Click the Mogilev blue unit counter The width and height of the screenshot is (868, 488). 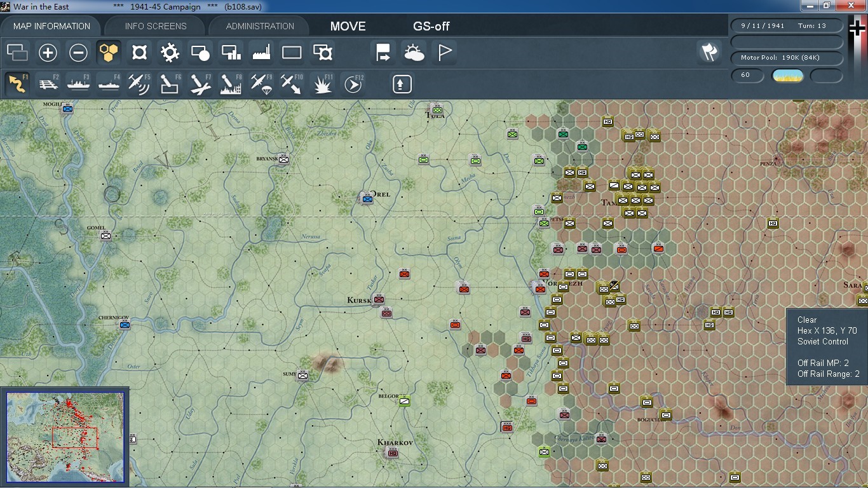tap(67, 108)
